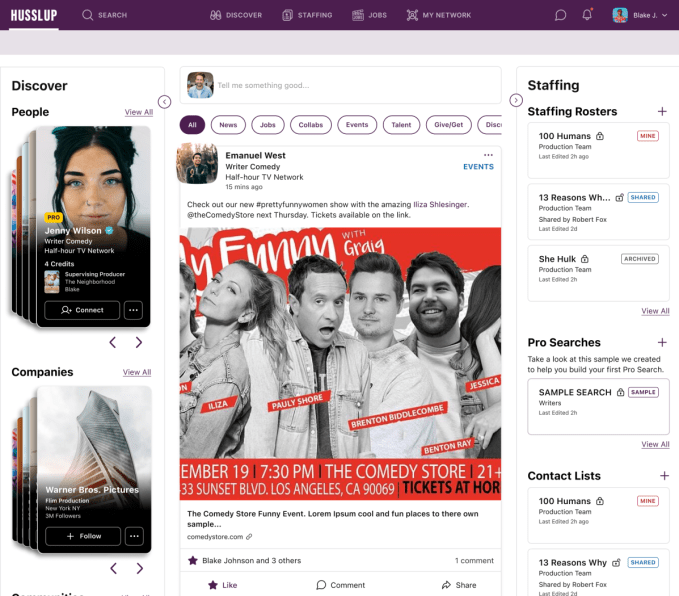Like the Comedy Store post
Image resolution: width=679 pixels, height=596 pixels.
(223, 585)
